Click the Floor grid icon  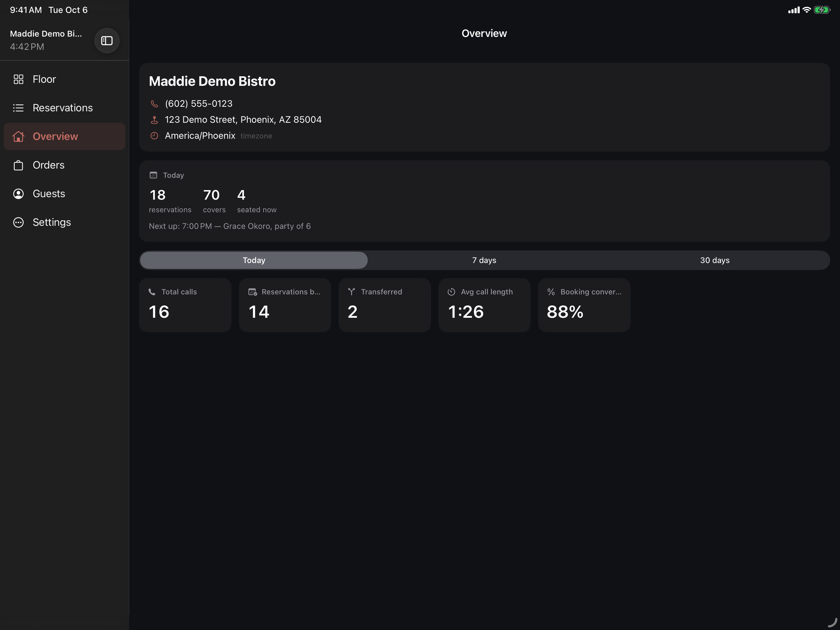[18, 79]
